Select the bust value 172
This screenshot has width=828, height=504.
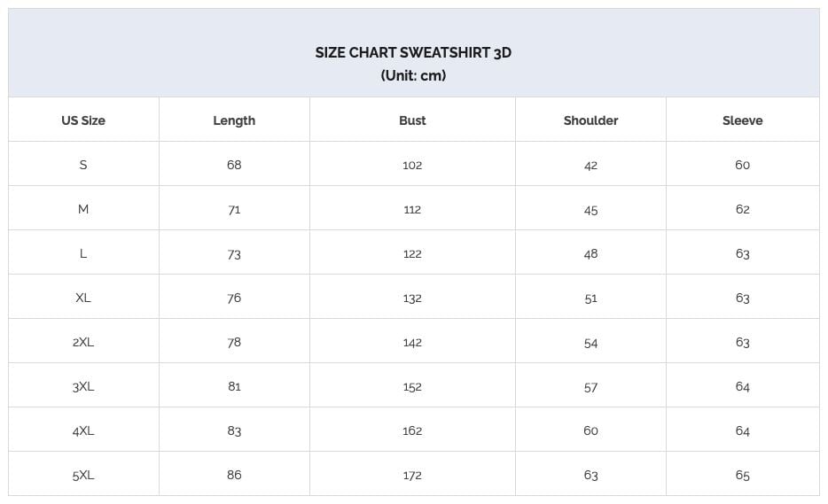[x=412, y=475]
